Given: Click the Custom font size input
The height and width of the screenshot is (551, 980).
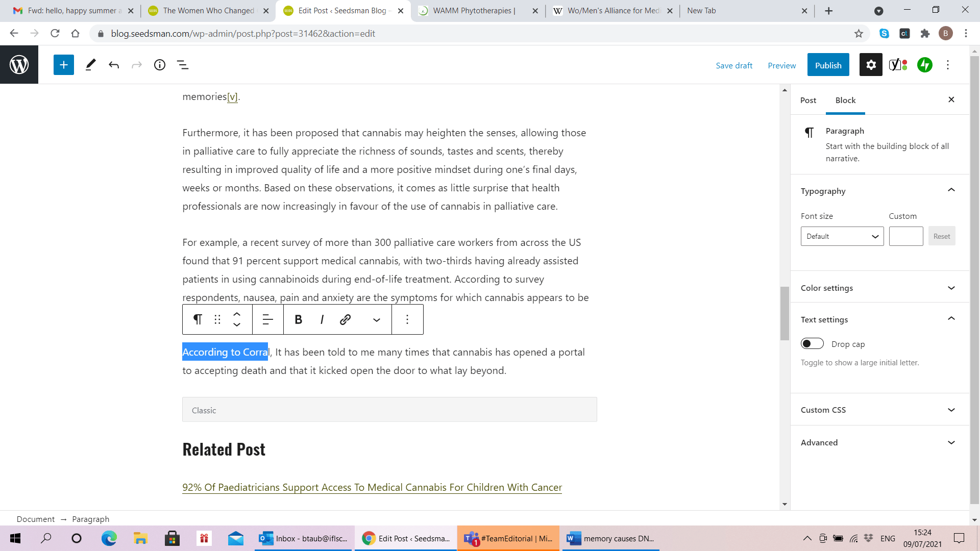Looking at the screenshot, I should tap(905, 236).
